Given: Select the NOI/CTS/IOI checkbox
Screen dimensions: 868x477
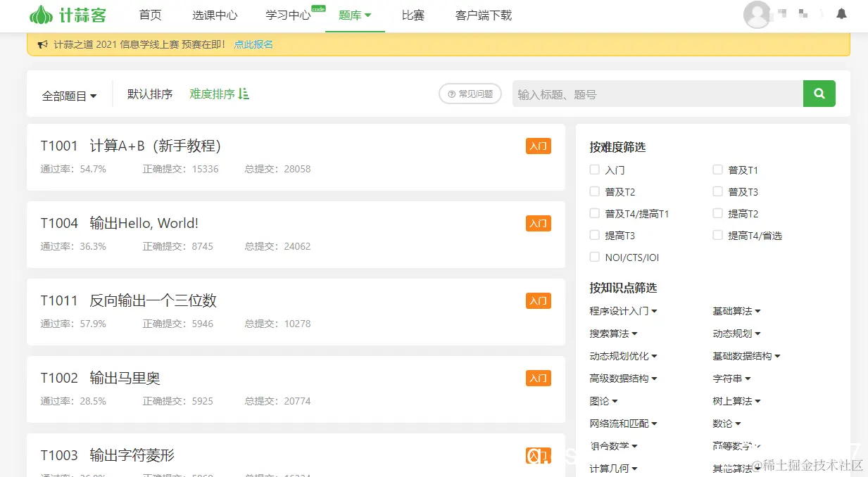Looking at the screenshot, I should pyautogui.click(x=594, y=257).
